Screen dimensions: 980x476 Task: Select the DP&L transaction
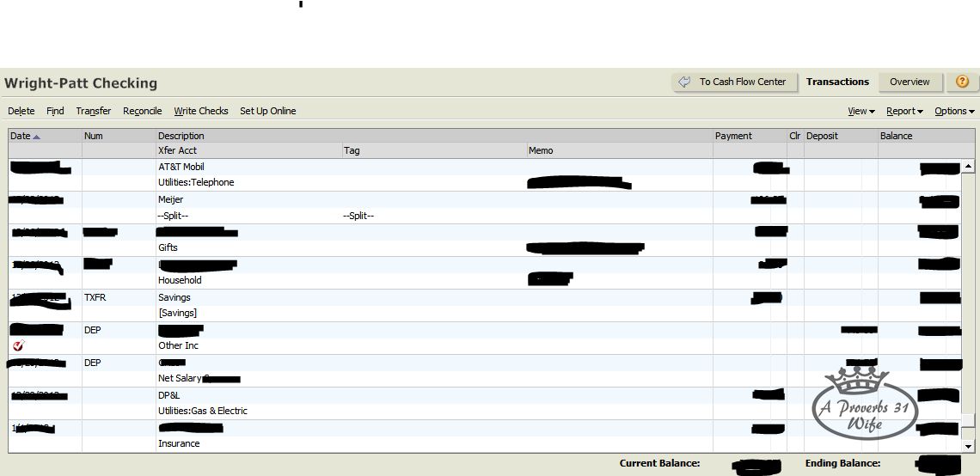168,395
